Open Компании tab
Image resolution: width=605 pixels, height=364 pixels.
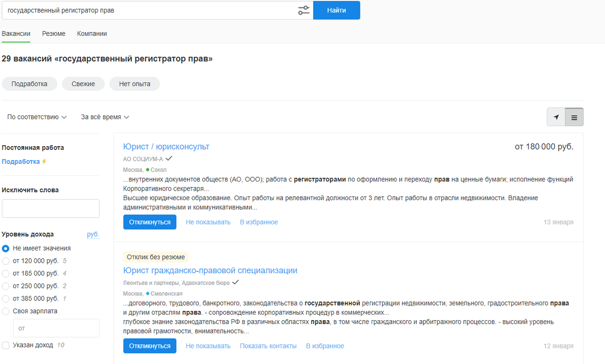click(92, 34)
